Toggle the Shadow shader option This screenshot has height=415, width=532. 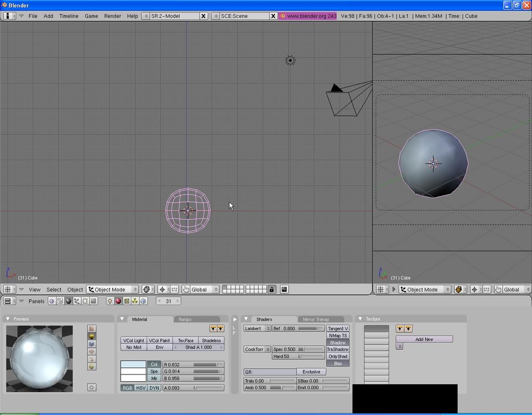[x=338, y=343]
